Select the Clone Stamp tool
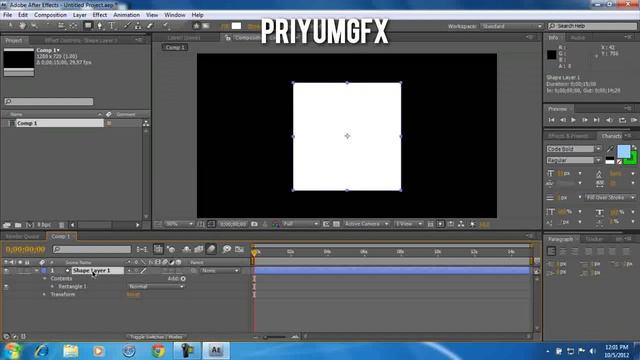This screenshot has width=640, height=360. 138,26
